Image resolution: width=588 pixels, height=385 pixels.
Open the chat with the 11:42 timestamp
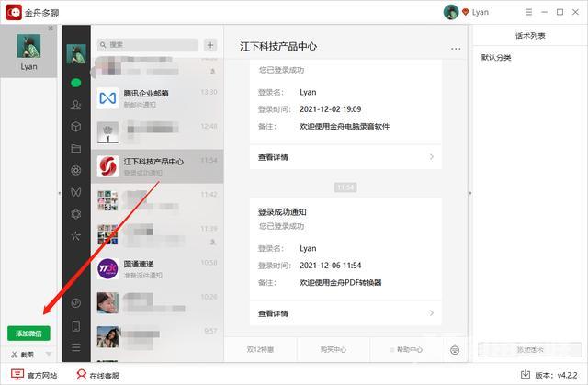[157, 200]
